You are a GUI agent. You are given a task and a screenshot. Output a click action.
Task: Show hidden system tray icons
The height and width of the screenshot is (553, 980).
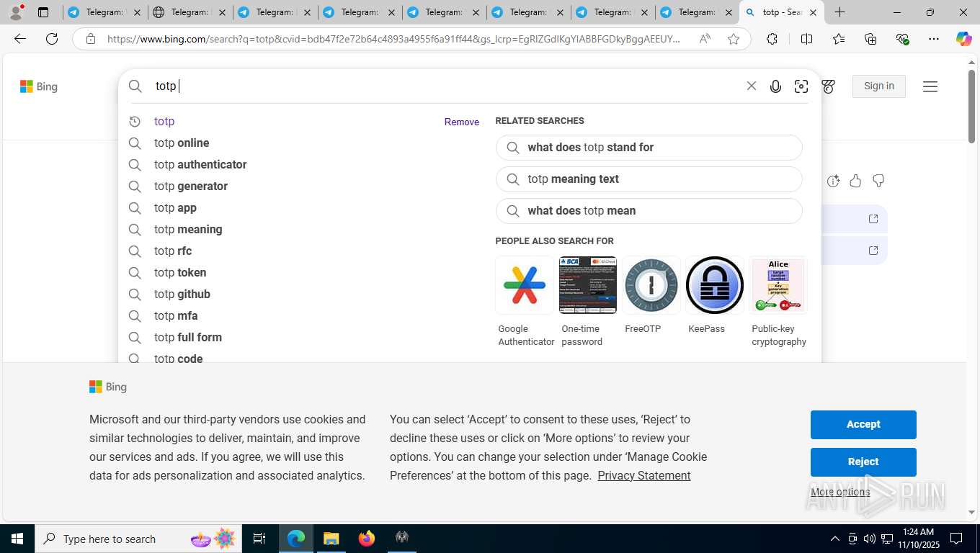(x=834, y=539)
